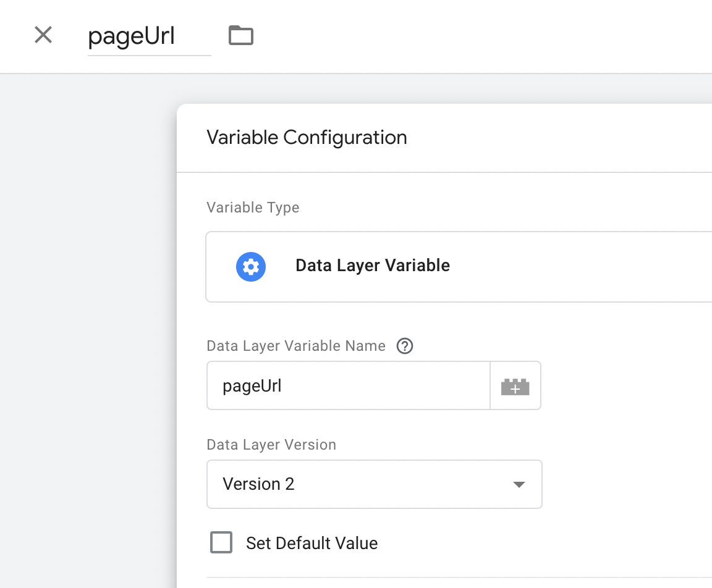Open the Variable Configuration section
712x588 pixels.
coord(307,137)
